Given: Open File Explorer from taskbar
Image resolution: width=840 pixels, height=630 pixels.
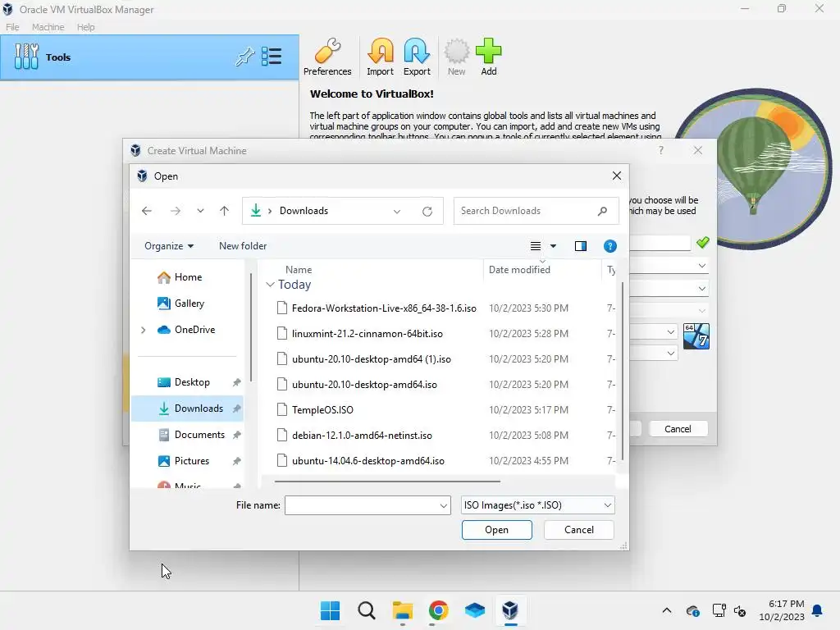Looking at the screenshot, I should tap(402, 610).
